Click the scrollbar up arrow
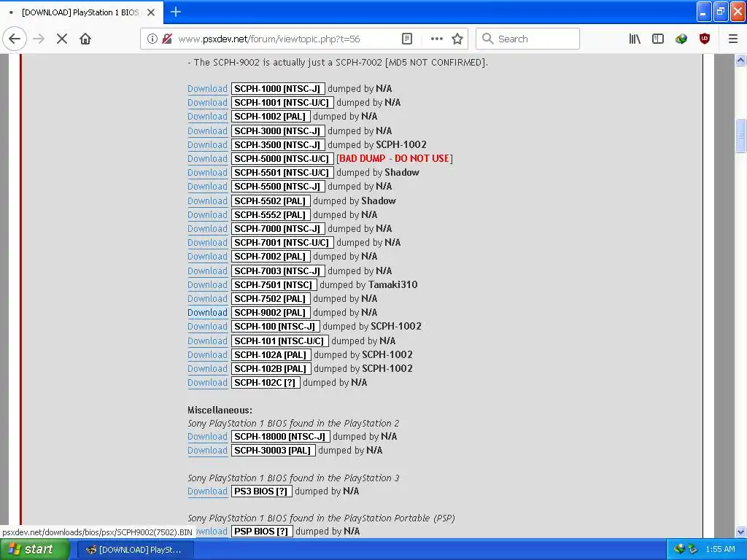This screenshot has height=560, width=747. 740,60
